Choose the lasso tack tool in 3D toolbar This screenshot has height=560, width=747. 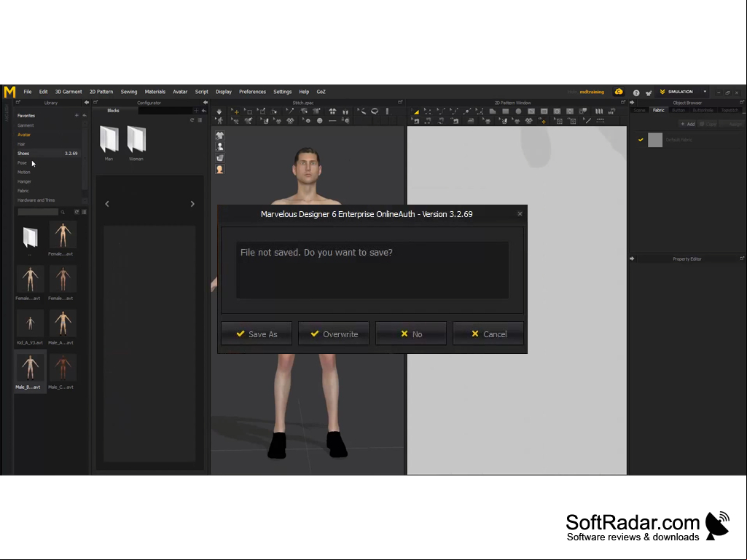(x=375, y=111)
